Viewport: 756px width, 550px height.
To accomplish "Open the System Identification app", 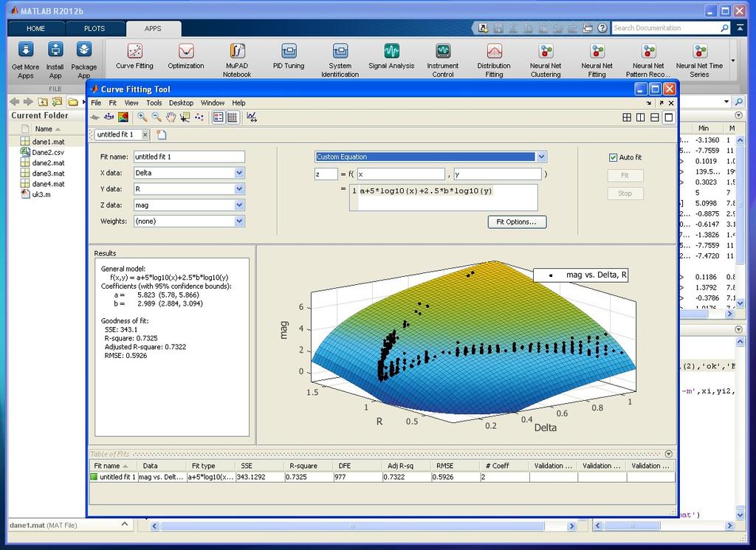I will 340,61.
